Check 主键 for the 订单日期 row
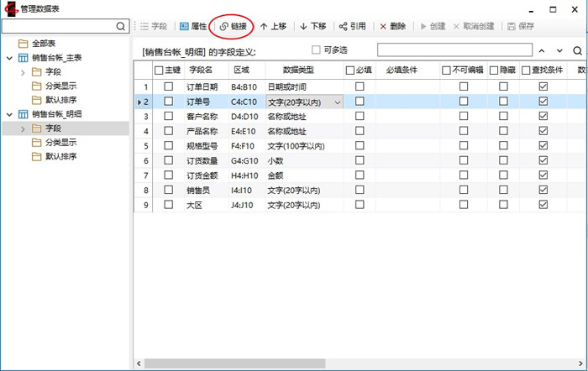The height and width of the screenshot is (371, 588). [x=169, y=86]
